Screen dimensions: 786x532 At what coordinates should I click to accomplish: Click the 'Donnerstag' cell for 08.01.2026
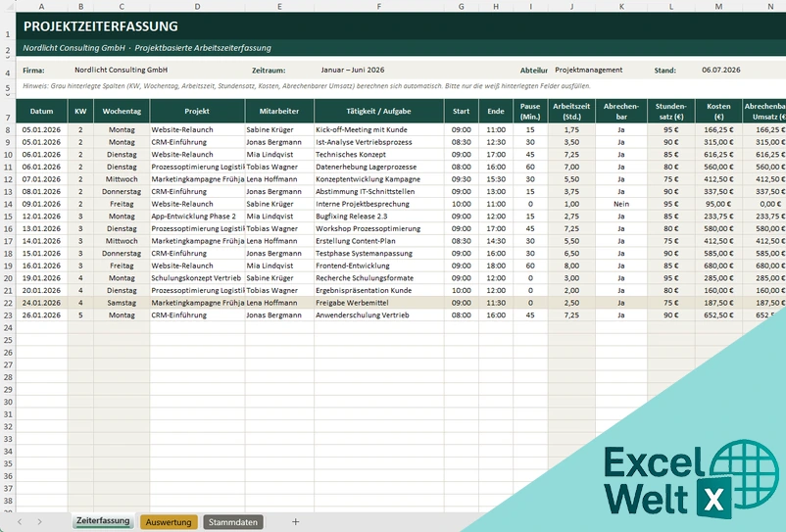(122, 191)
